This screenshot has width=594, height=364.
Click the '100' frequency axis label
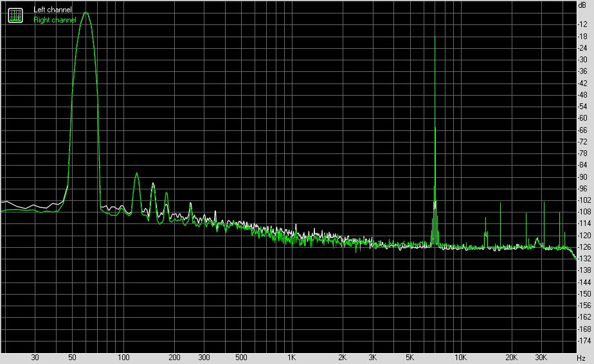[123, 358]
